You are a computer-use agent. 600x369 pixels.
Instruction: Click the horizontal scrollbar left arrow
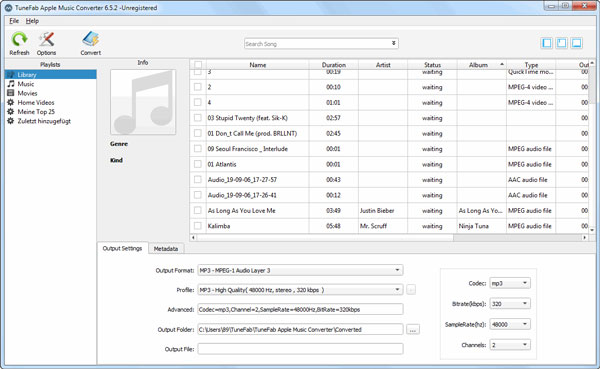pyautogui.click(x=193, y=238)
